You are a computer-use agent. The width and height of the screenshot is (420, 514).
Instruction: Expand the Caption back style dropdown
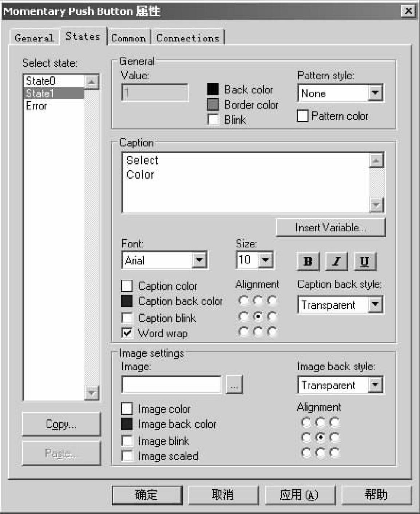(x=375, y=304)
